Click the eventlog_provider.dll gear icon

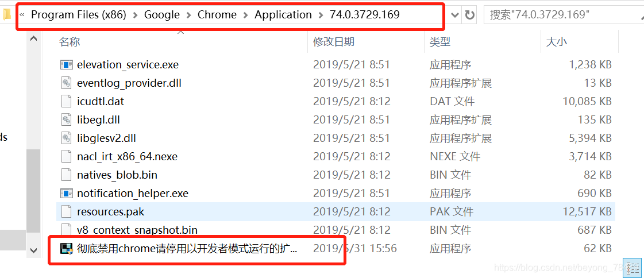coord(66,83)
